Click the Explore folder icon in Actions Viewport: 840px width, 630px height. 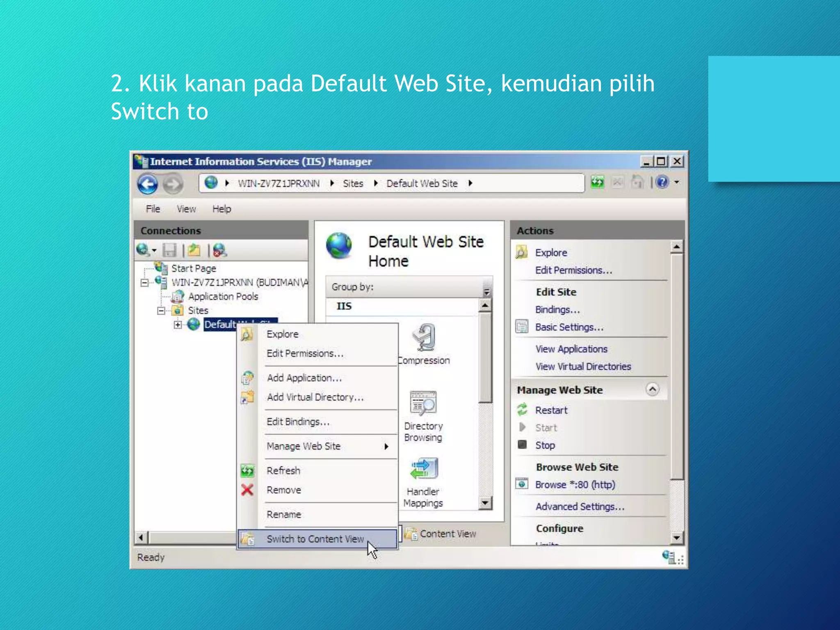tap(521, 252)
